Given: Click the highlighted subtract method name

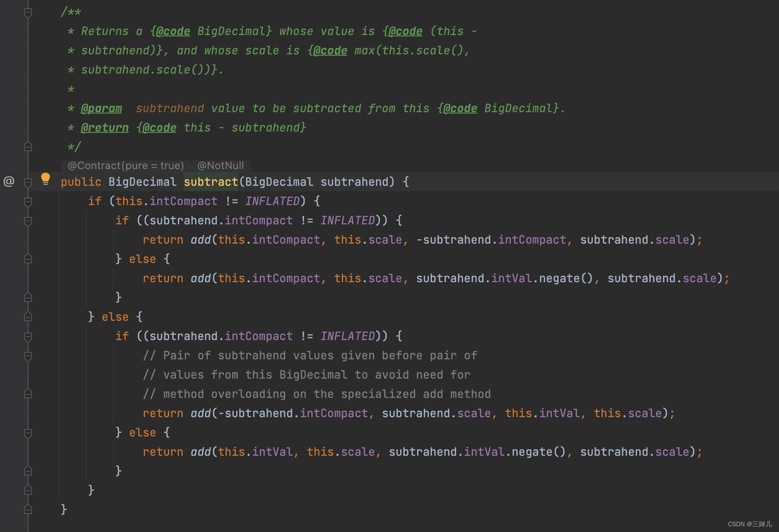Looking at the screenshot, I should 211,182.
